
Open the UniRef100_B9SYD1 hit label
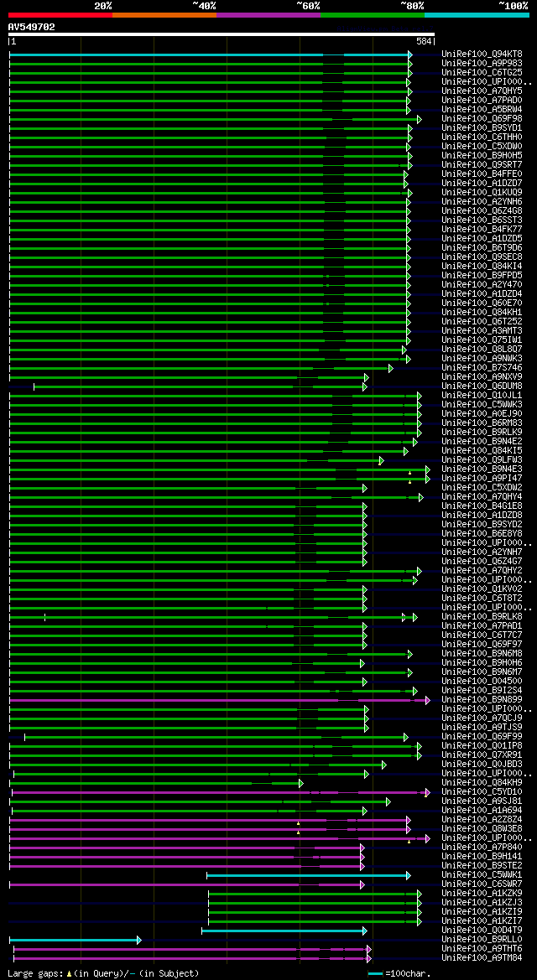point(482,128)
